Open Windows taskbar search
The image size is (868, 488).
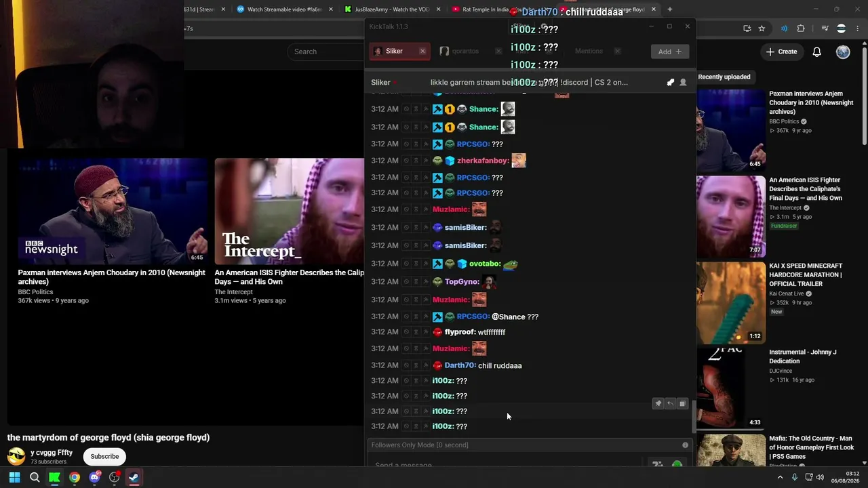[x=35, y=478]
